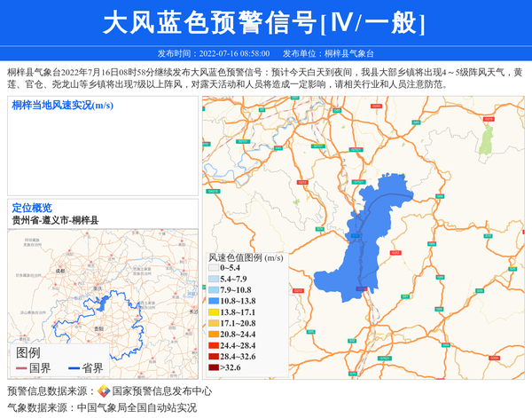Viewport: 532px width, 418px height.
Task: Click the 成都 label on overview map
Action: [60, 271]
